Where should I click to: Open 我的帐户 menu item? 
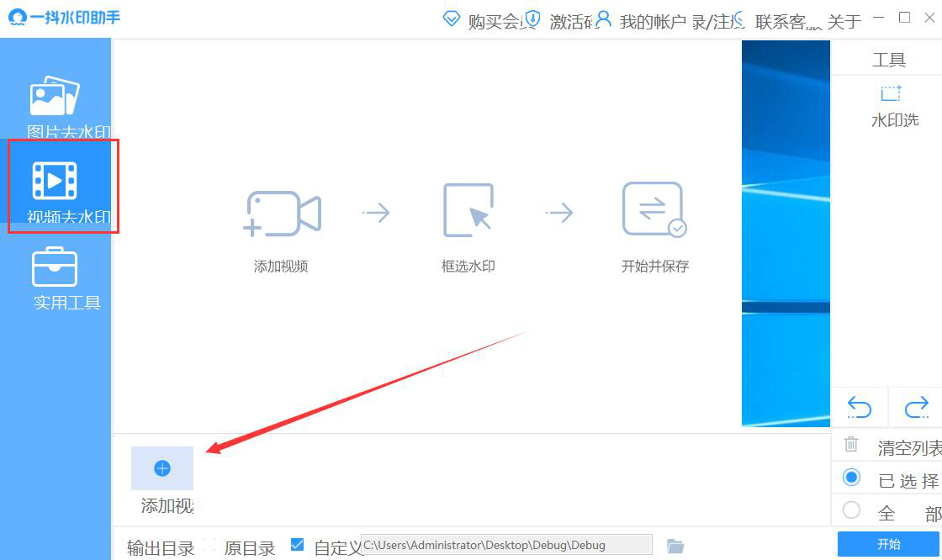pyautogui.click(x=653, y=22)
